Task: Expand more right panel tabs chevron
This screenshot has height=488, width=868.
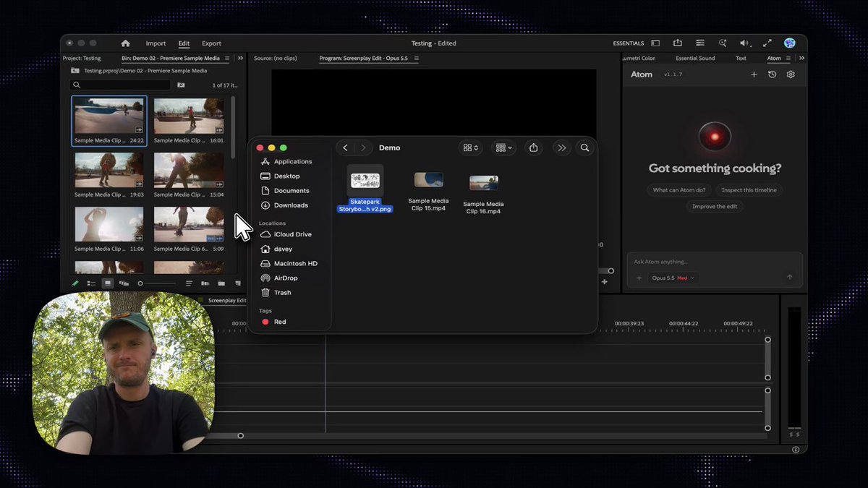Action: pos(801,58)
